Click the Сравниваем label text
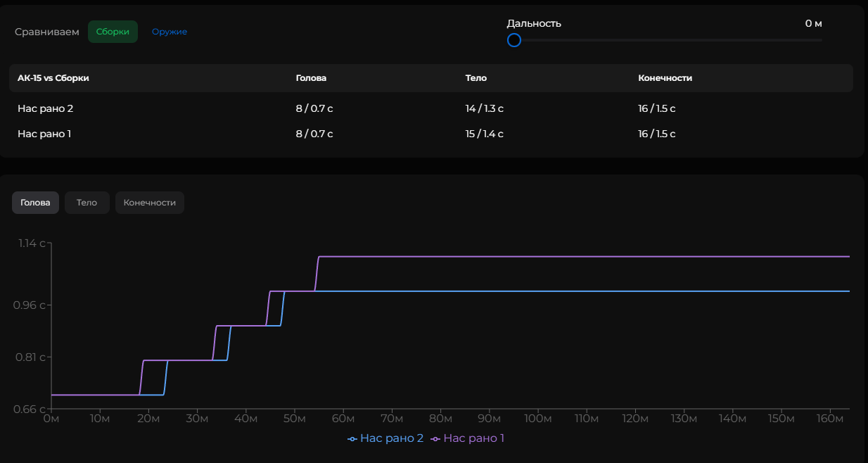The width and height of the screenshot is (868, 463). pos(47,32)
